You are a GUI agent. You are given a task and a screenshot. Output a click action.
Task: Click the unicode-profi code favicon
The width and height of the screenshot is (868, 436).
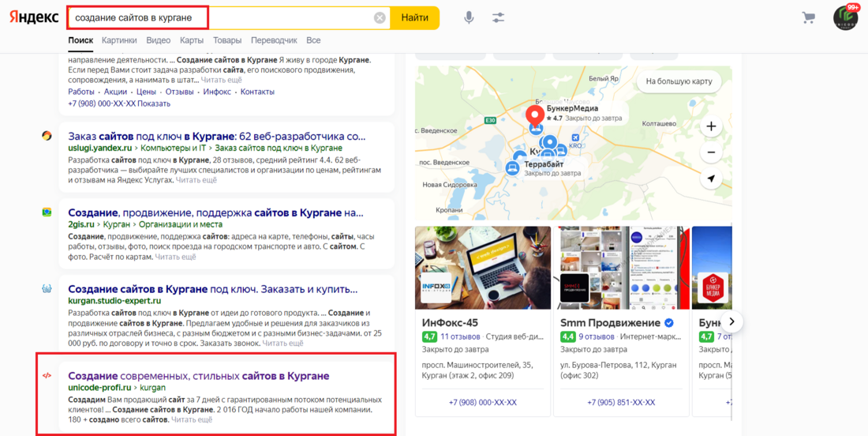(47, 375)
